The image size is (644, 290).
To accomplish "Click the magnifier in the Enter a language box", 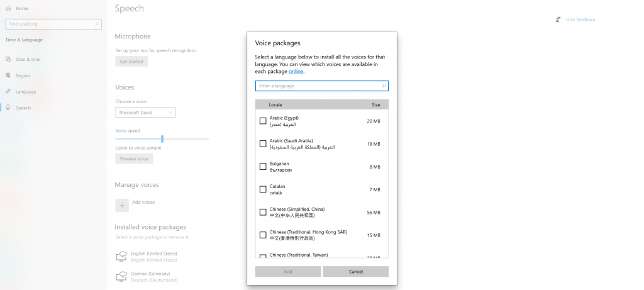I will pyautogui.click(x=384, y=86).
